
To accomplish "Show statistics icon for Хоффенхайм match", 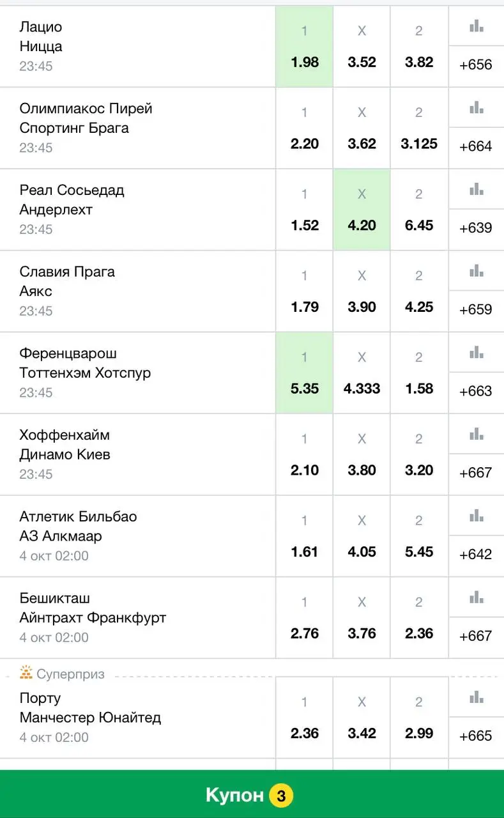I will tap(476, 434).
